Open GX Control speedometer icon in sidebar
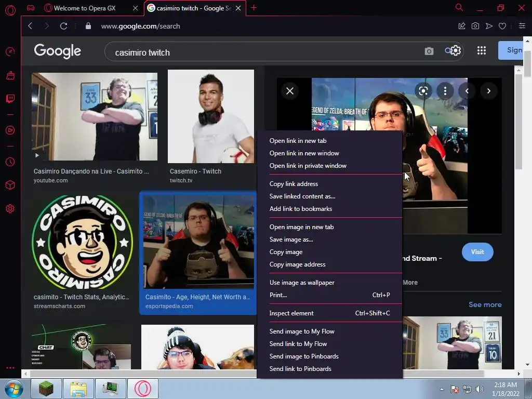The image size is (532, 399). tap(10, 51)
